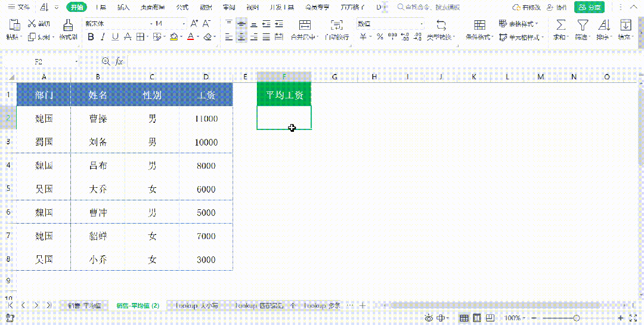Toggle bold formatting
The image size is (644, 325).
tap(91, 37)
